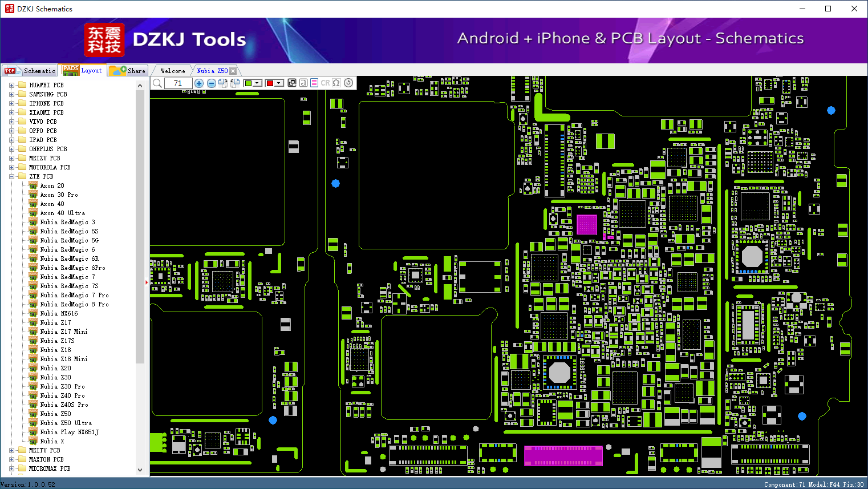Screen dimensions: 868x489
Task: Open the Nubia Play NX651J layout
Action: 69,432
